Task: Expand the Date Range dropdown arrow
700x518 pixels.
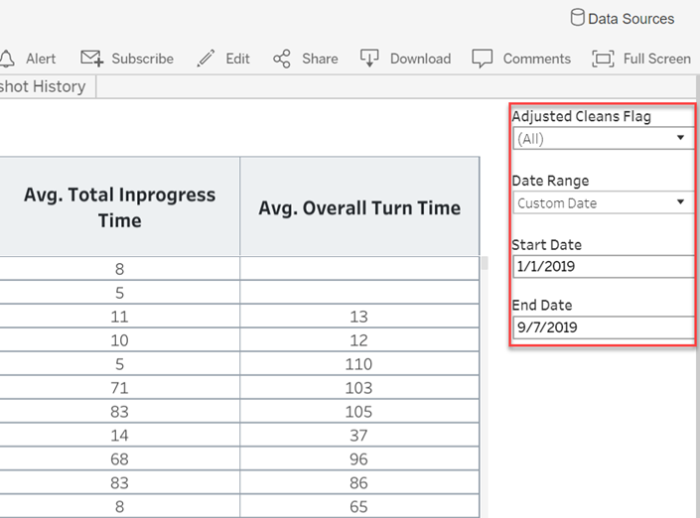Action: click(680, 202)
